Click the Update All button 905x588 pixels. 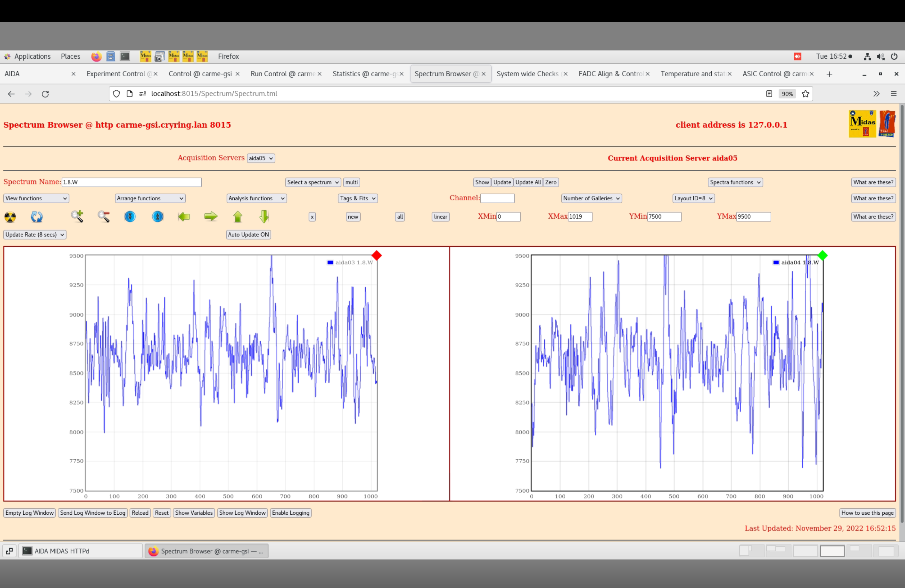click(x=528, y=182)
